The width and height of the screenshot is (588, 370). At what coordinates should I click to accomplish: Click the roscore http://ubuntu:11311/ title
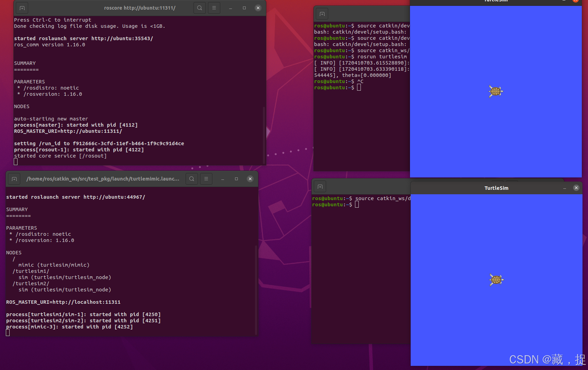click(x=140, y=8)
